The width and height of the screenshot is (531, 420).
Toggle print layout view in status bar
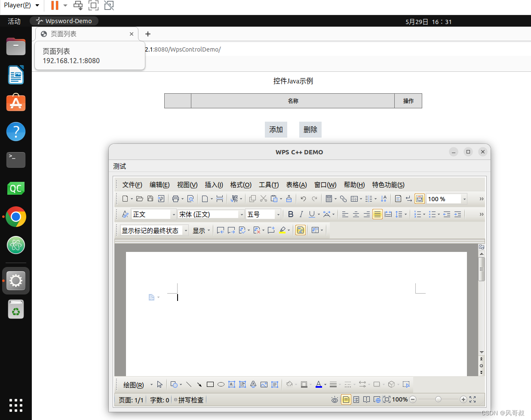click(346, 399)
